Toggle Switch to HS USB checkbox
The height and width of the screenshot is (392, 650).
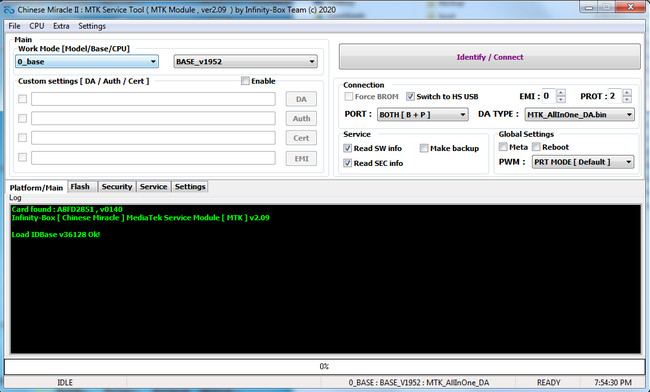click(410, 97)
